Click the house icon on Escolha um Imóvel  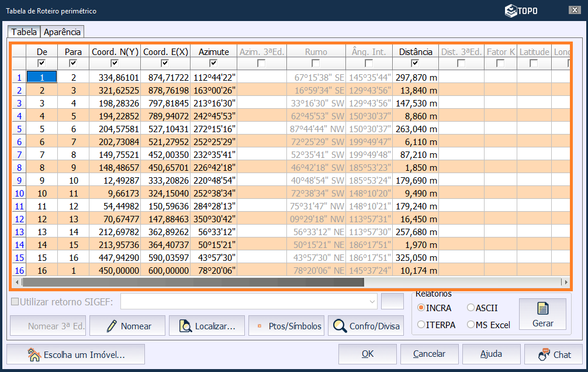point(34,354)
